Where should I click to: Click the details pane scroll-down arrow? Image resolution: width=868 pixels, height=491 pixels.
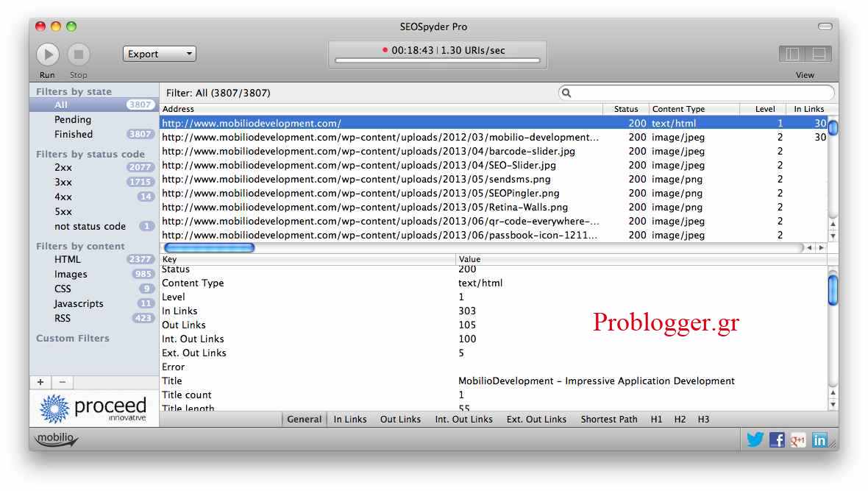(833, 405)
